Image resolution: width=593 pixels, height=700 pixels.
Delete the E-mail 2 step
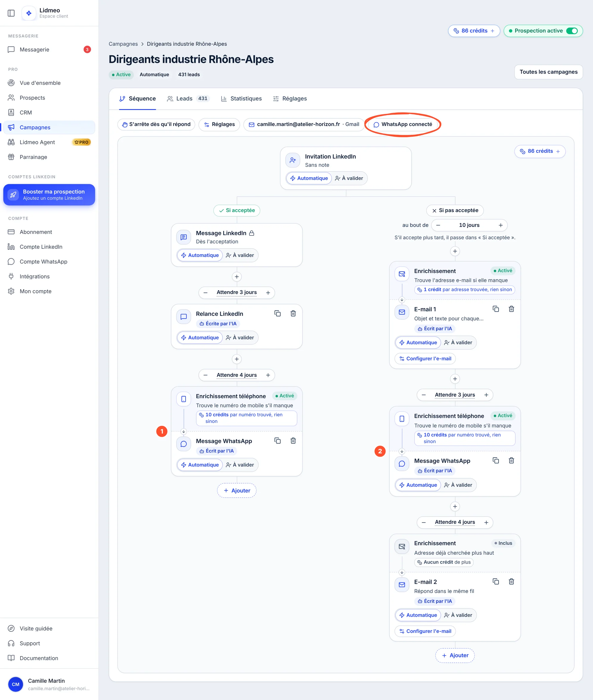pyautogui.click(x=511, y=581)
